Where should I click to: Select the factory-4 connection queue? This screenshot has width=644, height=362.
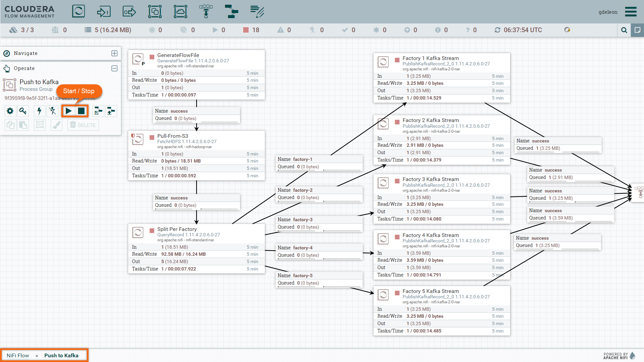coord(319,252)
